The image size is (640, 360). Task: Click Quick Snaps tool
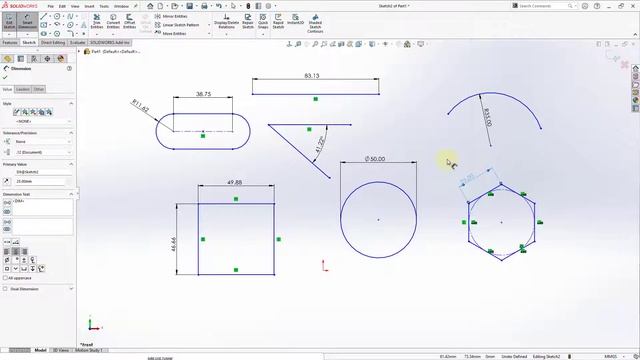[263, 21]
